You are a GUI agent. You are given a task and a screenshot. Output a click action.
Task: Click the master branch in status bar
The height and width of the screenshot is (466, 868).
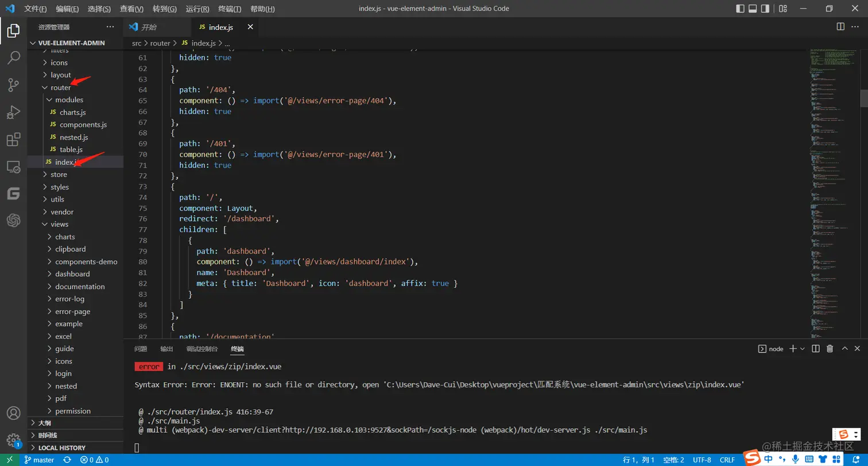[39, 460]
